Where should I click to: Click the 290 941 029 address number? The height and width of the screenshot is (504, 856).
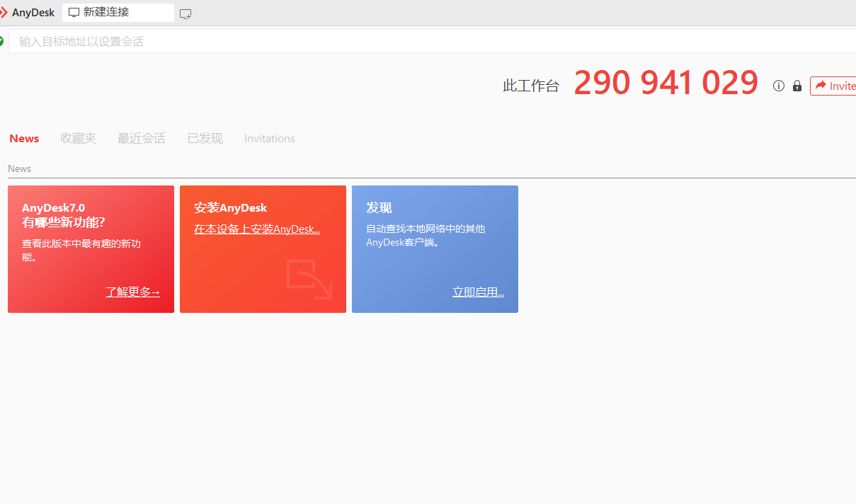[x=666, y=84]
